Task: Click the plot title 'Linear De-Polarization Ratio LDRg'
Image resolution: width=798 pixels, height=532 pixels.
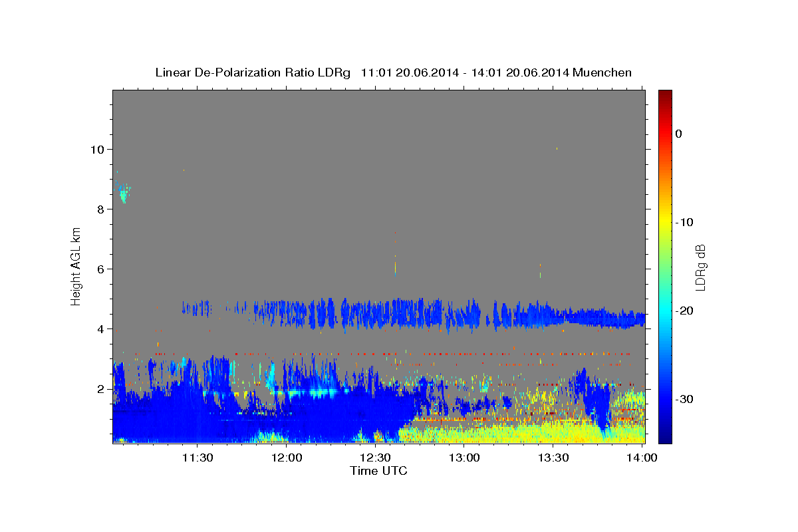Action: tap(253, 72)
